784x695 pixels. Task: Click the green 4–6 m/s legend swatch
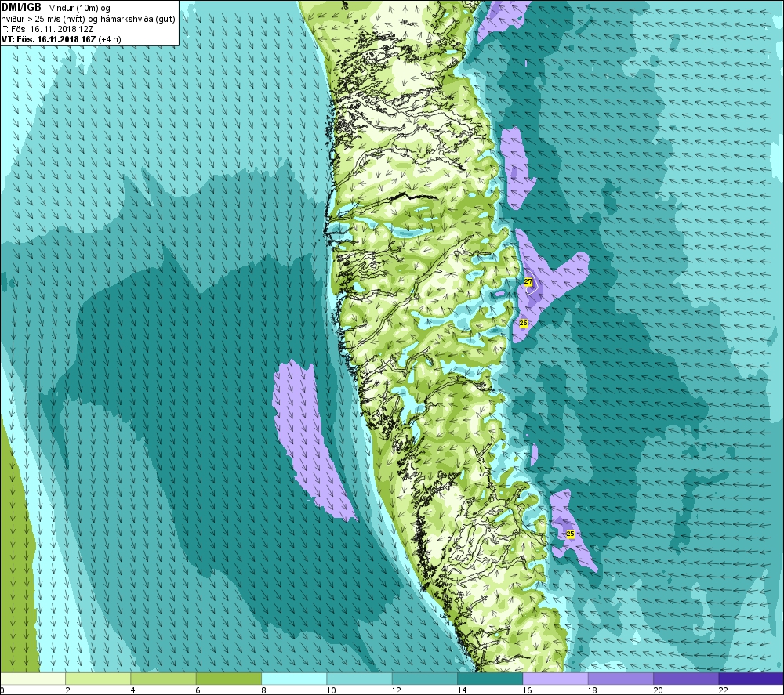pyautogui.click(x=164, y=679)
